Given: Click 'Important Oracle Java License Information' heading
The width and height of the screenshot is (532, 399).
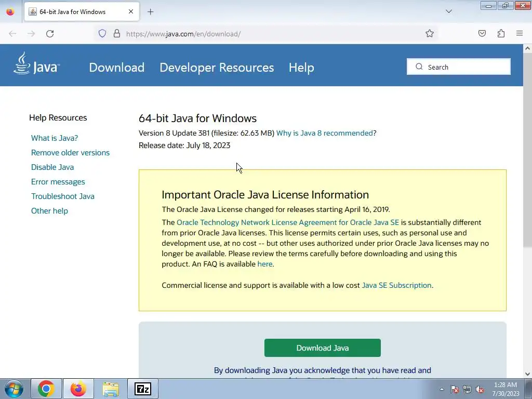Looking at the screenshot, I should click(x=265, y=195).
